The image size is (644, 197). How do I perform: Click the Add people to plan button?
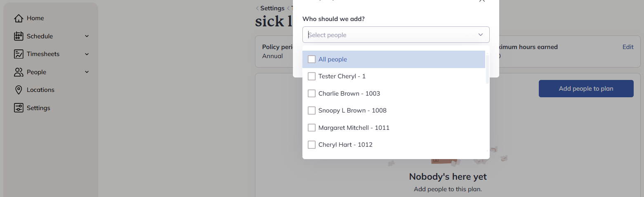tap(586, 89)
